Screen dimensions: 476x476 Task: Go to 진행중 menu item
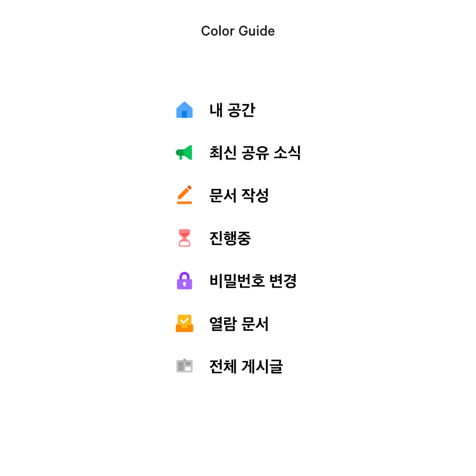click(x=230, y=238)
